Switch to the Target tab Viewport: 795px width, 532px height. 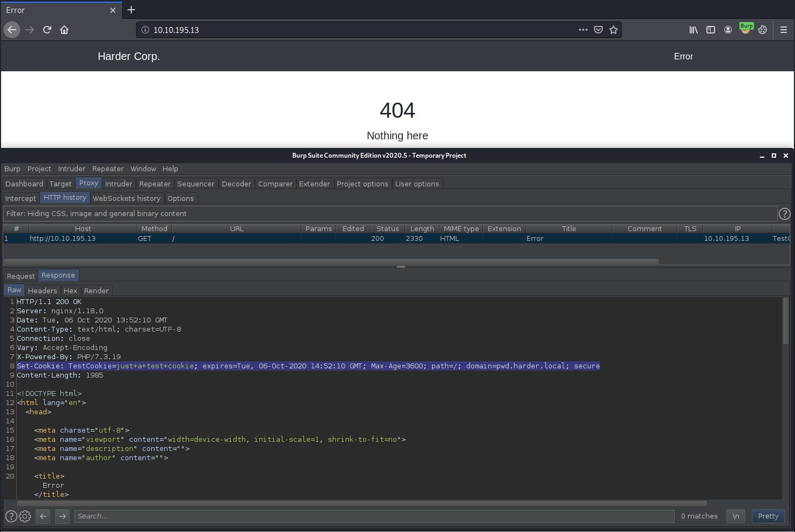tap(60, 184)
